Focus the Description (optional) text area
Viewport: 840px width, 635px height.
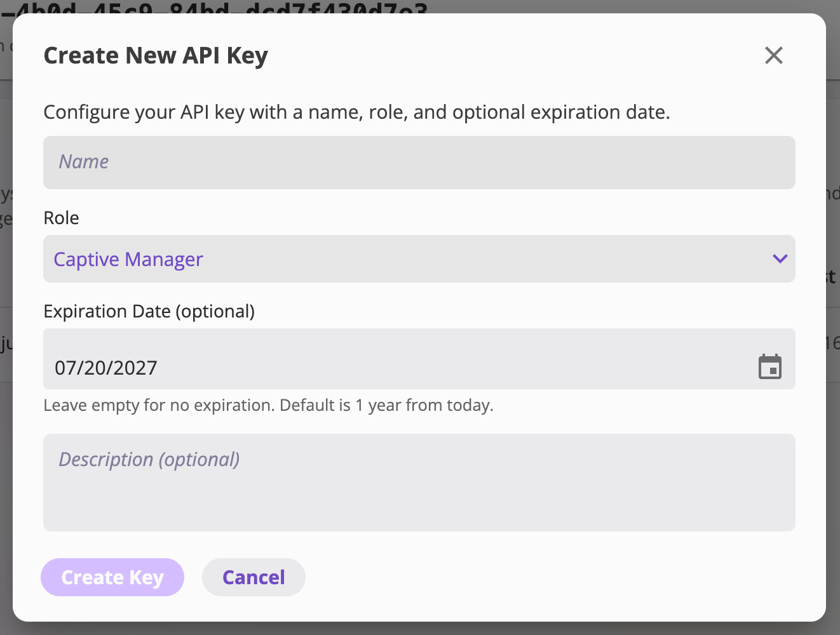point(419,483)
